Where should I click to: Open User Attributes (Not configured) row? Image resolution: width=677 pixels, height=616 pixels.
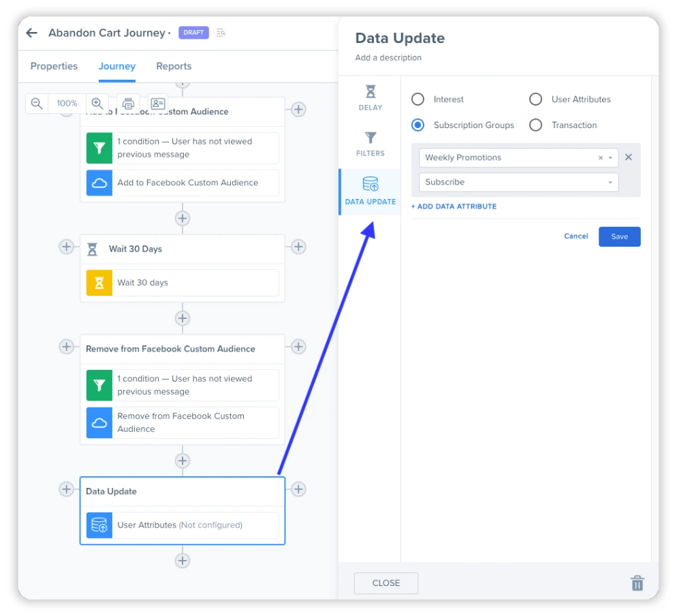pos(183,525)
